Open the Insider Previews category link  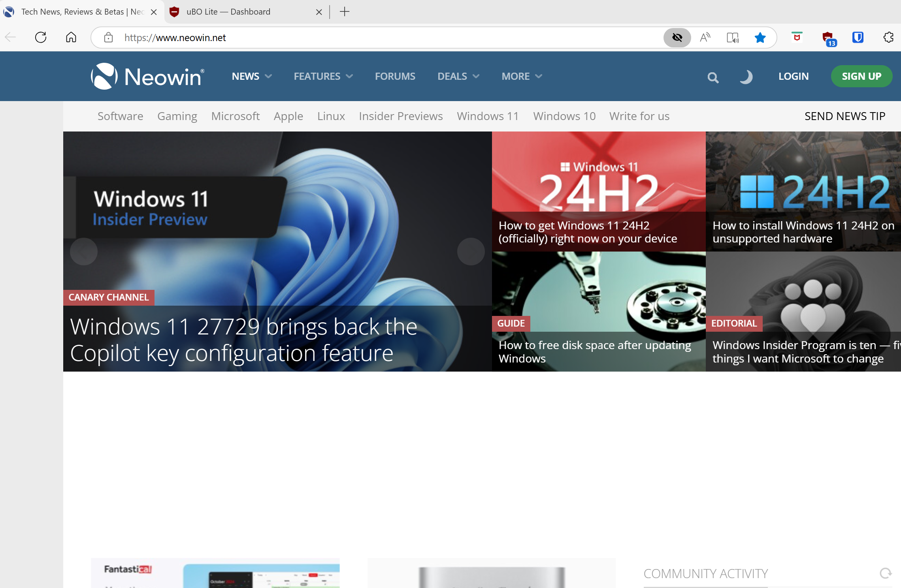tap(400, 116)
